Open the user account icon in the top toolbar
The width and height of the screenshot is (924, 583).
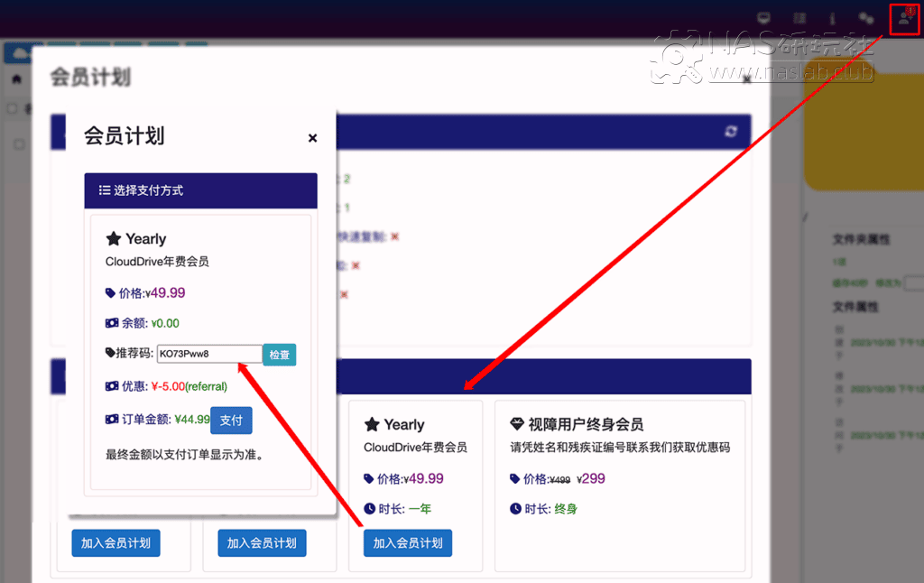click(903, 17)
